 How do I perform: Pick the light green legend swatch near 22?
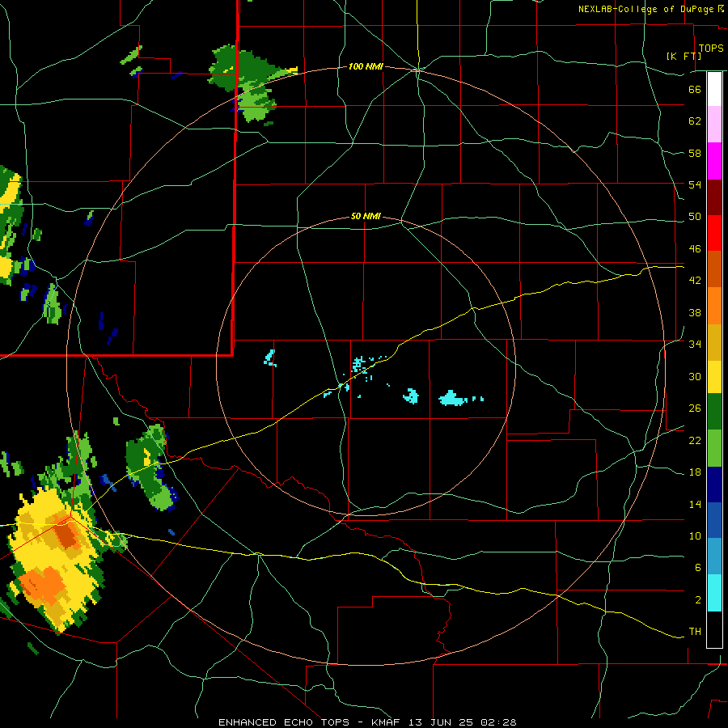pyautogui.click(x=714, y=448)
